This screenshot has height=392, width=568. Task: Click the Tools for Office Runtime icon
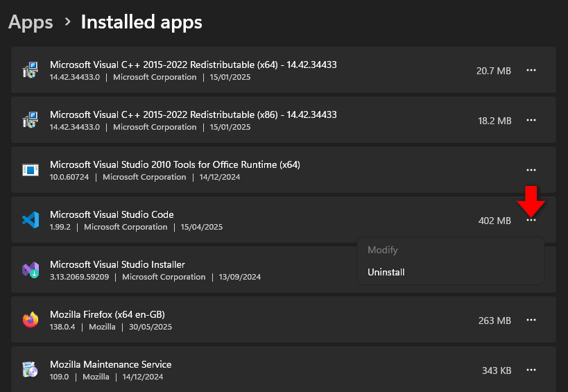tap(31, 170)
